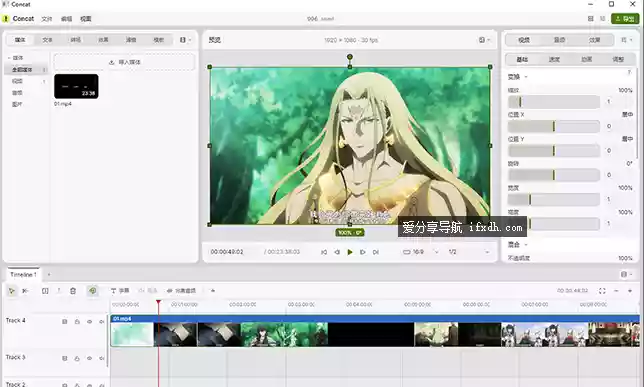Image resolution: width=644 pixels, height=387 pixels.
Task: Step back one frame in preview
Action: (x=337, y=252)
